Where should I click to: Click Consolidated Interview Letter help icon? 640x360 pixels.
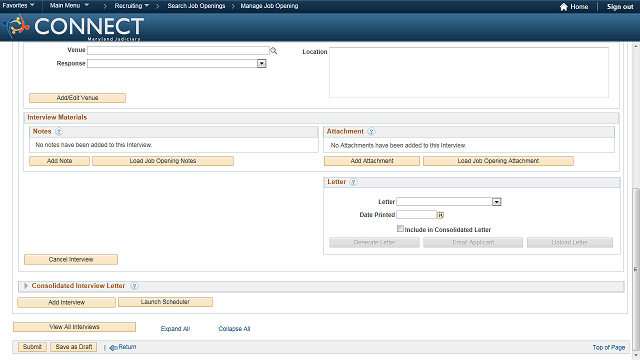pos(134,286)
